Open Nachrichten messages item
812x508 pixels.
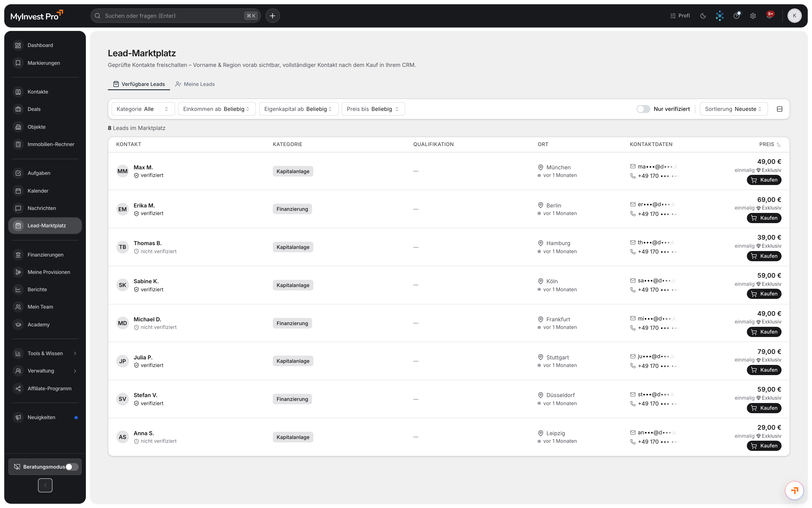pyautogui.click(x=45, y=208)
